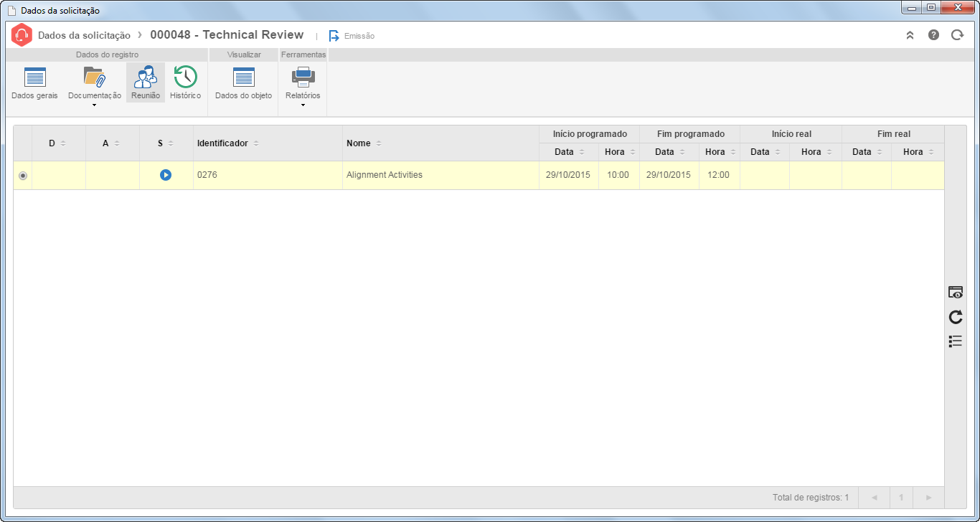Viewport: 980px width, 522px height.
Task: Sort by Fim programado Hora column
Action: (720, 152)
